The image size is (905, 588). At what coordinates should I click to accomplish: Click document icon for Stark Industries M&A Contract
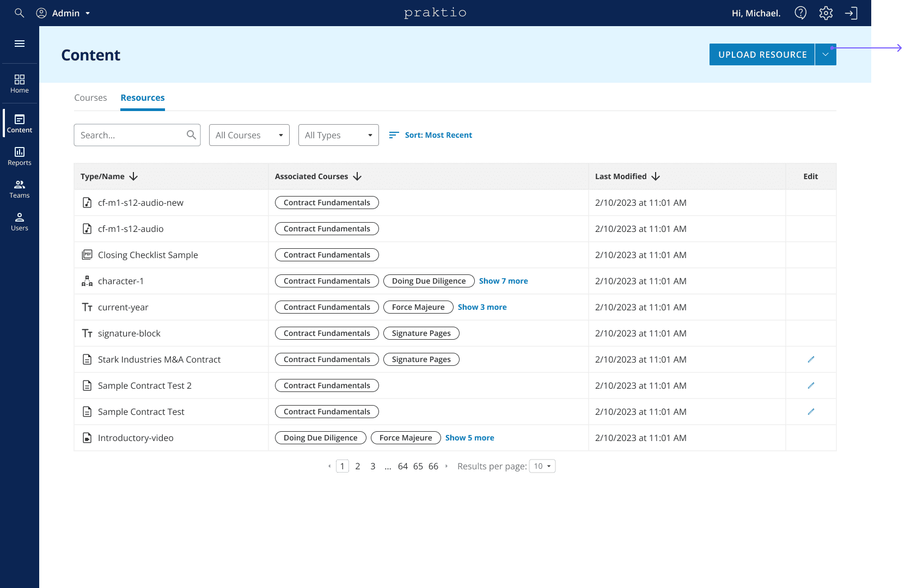tap(87, 359)
